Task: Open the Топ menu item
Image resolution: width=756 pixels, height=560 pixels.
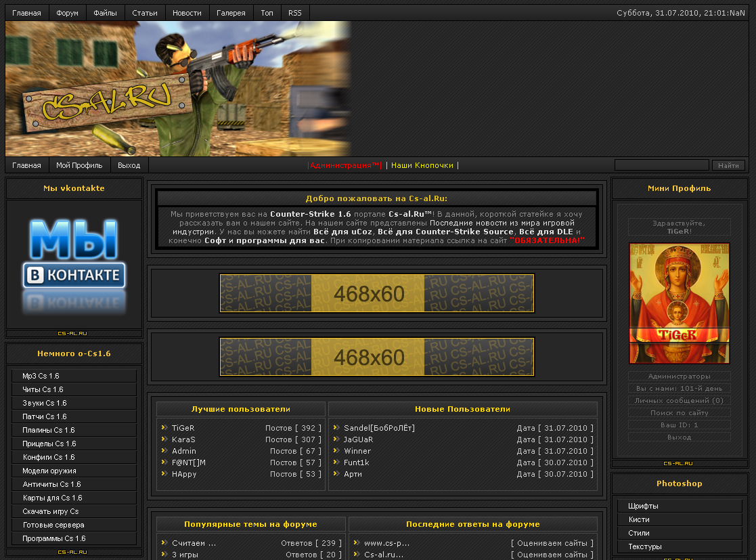Action: pos(267,13)
